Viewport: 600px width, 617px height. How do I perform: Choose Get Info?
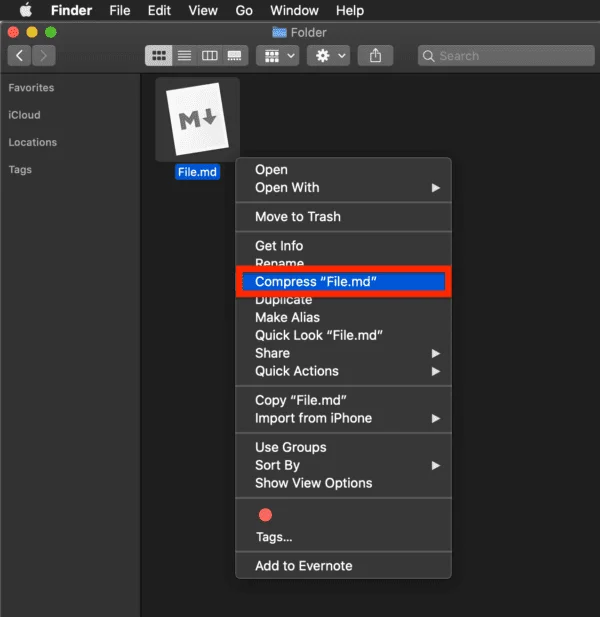coord(343,246)
